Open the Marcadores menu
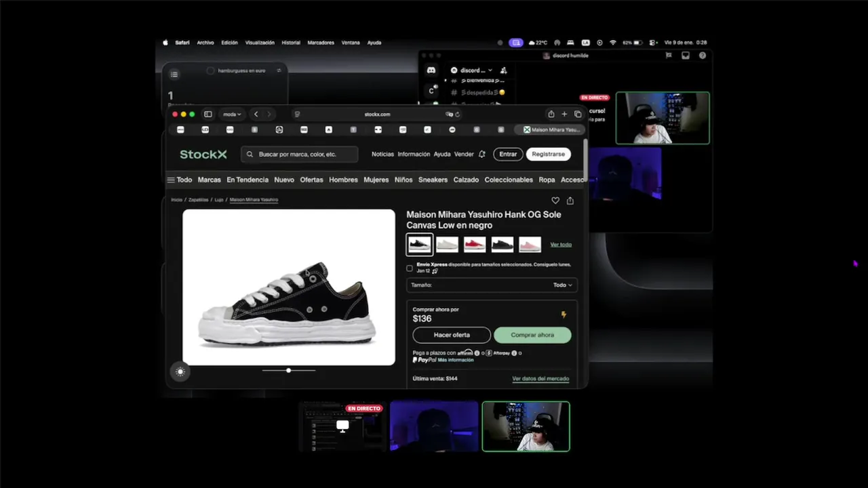The image size is (868, 488). [321, 43]
